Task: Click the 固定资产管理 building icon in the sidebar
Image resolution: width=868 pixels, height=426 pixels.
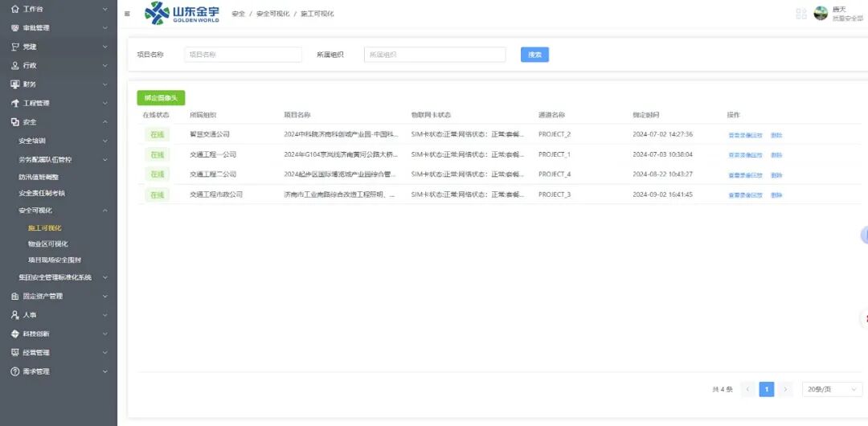Action: [x=15, y=297]
